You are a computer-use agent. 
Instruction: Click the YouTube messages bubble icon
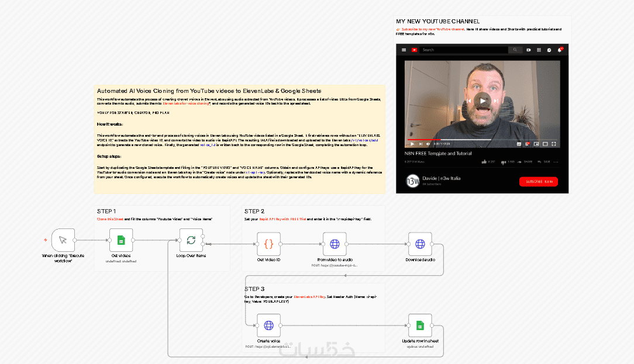[549, 50]
